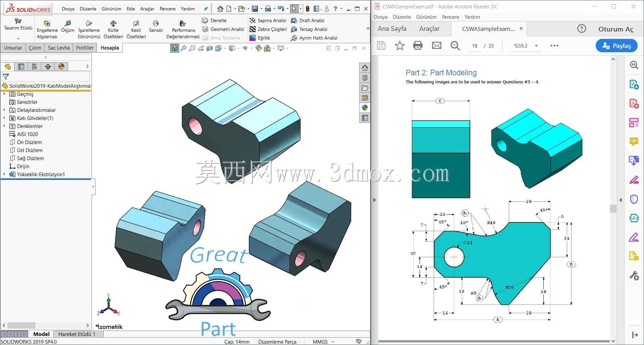Open SolidWorks Resources task pane

pos(365,68)
